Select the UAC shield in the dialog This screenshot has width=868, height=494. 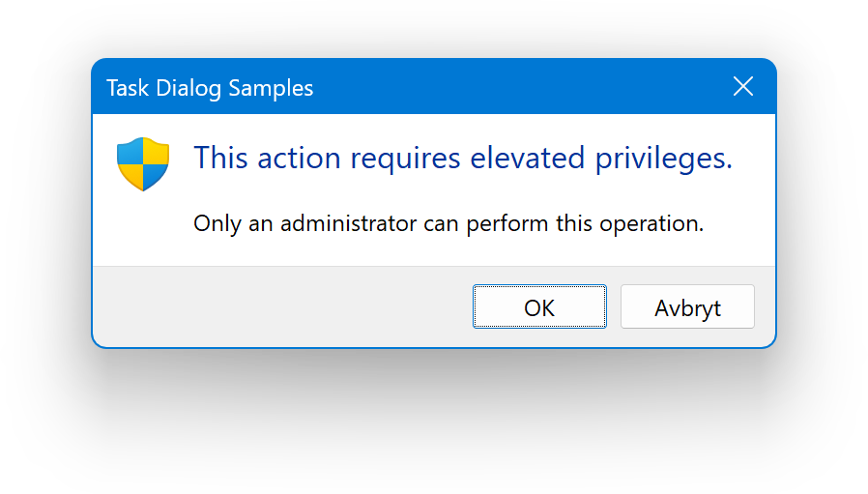point(143,163)
